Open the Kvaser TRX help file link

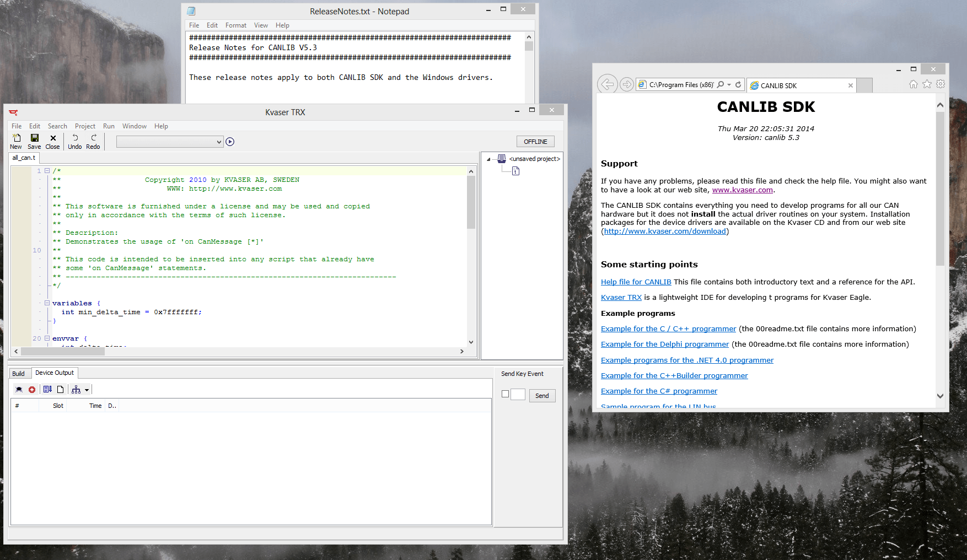(621, 297)
